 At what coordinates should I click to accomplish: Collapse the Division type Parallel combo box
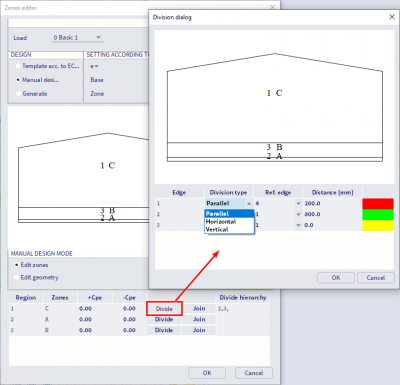point(249,203)
